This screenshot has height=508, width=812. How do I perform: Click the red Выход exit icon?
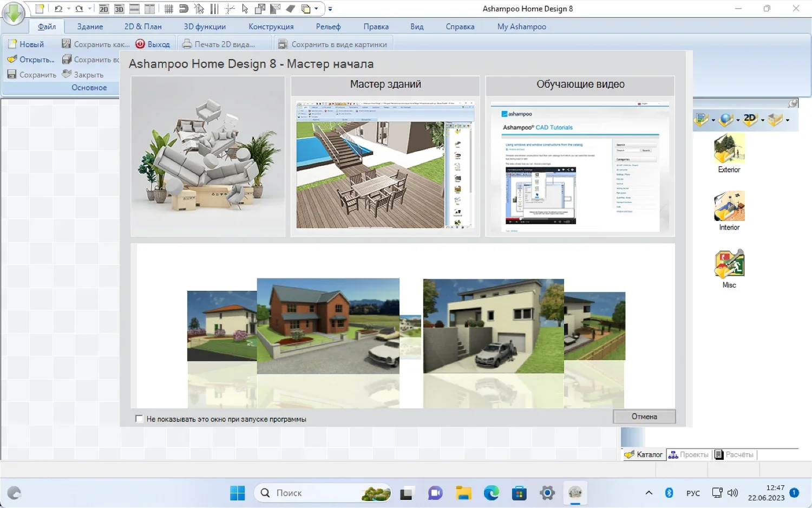[x=140, y=44]
